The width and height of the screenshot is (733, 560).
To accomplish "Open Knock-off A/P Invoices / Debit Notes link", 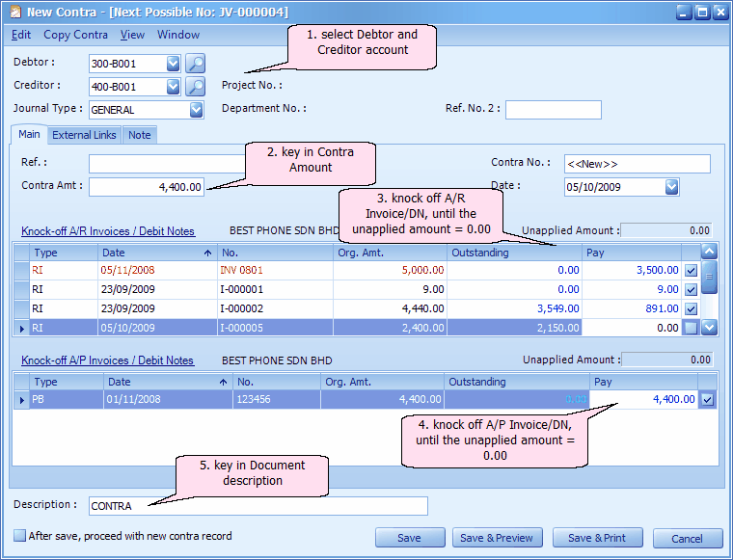I will pyautogui.click(x=107, y=360).
